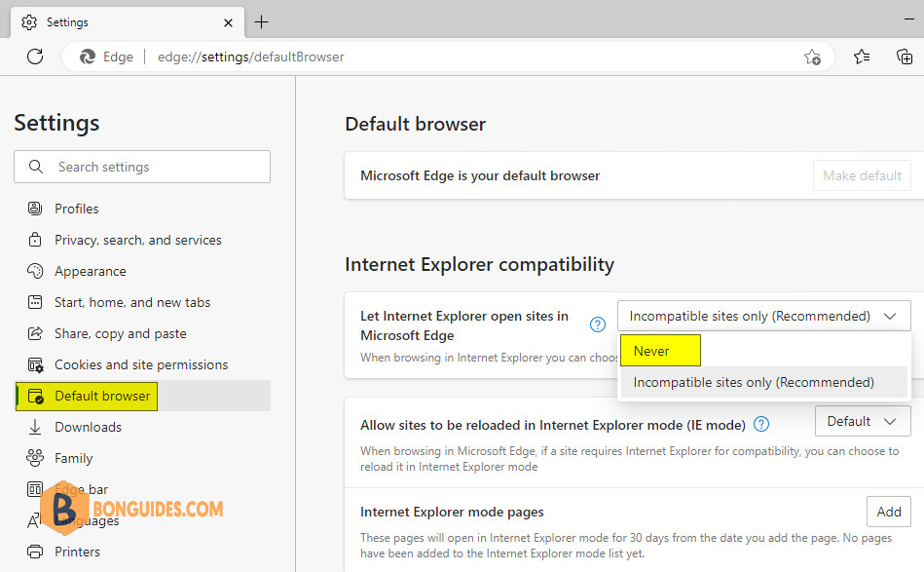Image resolution: width=924 pixels, height=572 pixels.
Task: Open Profiles settings page
Action: point(77,209)
